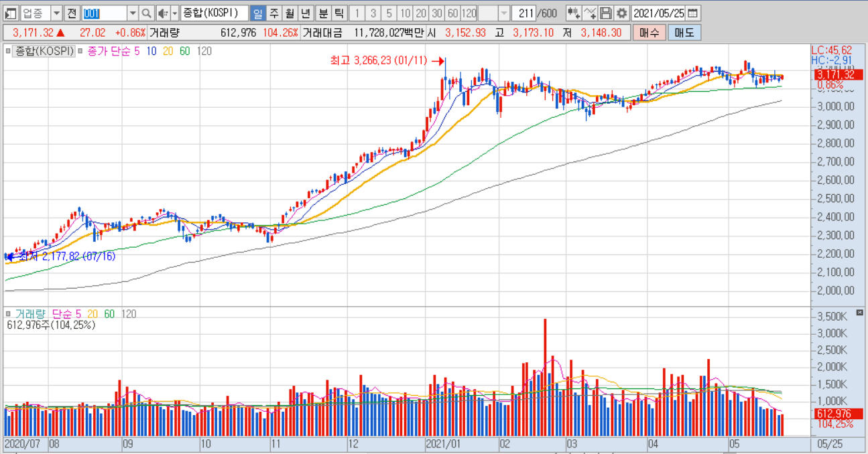Viewport: 868px width, 454px height.
Task: Open chart settings gear icon
Action: point(622,13)
